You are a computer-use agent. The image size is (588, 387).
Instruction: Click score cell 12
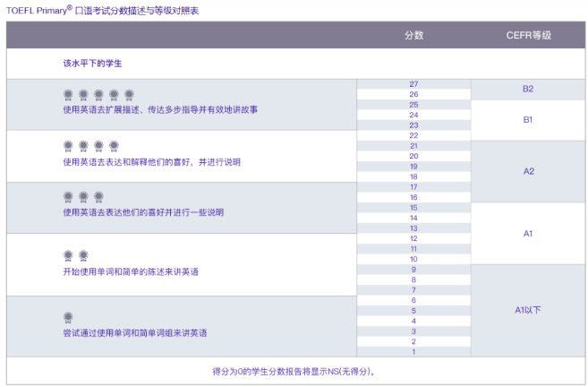pos(413,238)
